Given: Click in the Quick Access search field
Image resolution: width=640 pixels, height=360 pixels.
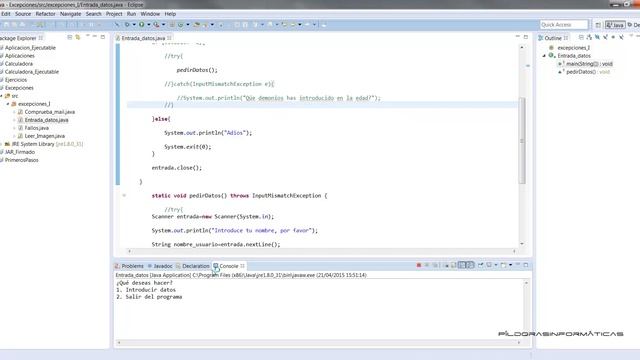Looking at the screenshot, I should (x=564, y=25).
